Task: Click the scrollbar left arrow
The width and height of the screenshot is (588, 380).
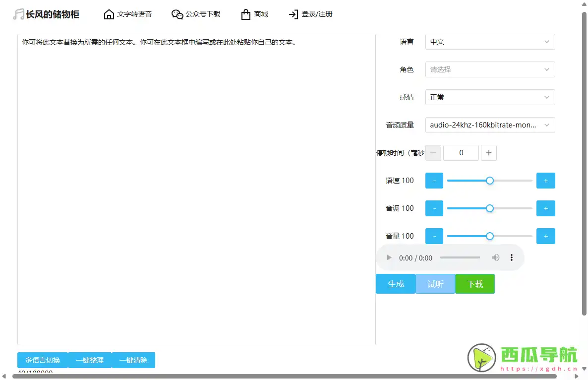Action: [4, 376]
